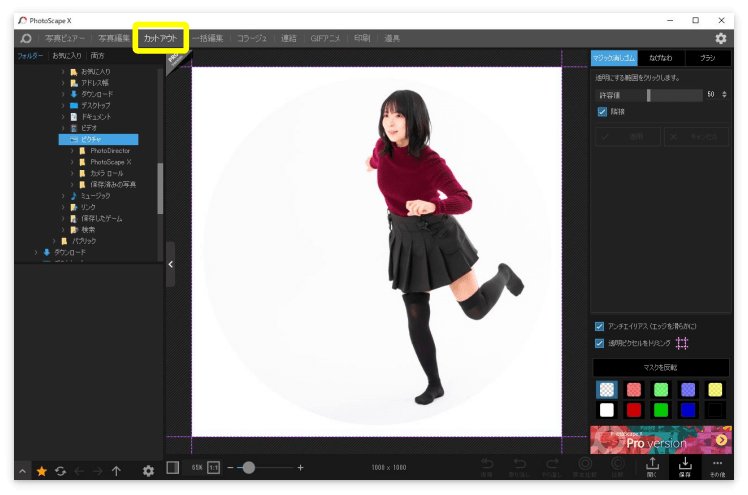Select the なげなわ (lasso) tool tab
The image size is (748, 495).
pos(661,58)
